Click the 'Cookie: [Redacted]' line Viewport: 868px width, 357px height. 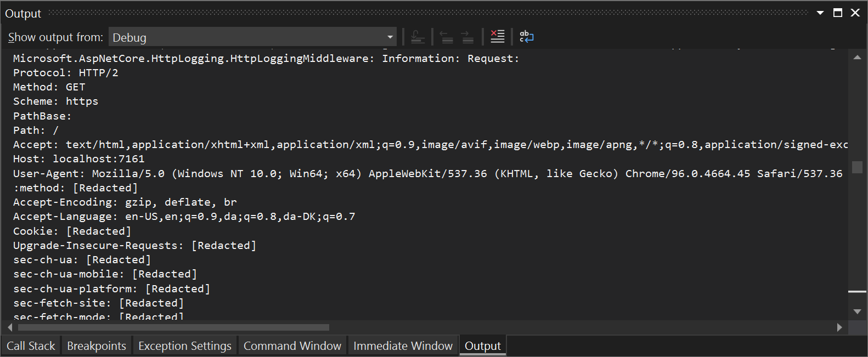click(72, 231)
